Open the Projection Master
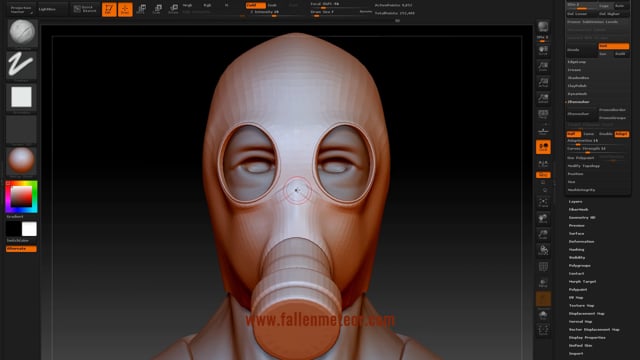The width and height of the screenshot is (640, 360). pyautogui.click(x=21, y=9)
